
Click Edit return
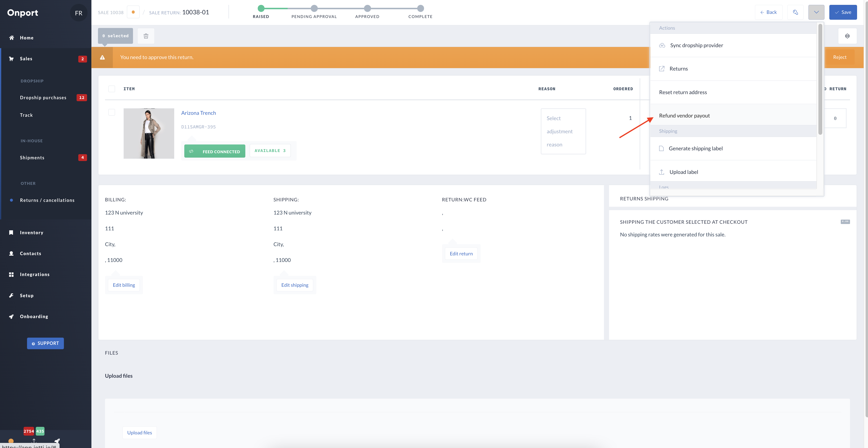[461, 254]
